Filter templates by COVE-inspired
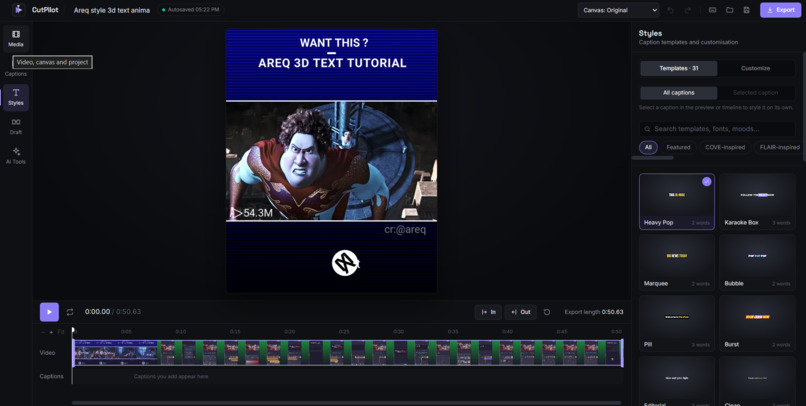The width and height of the screenshot is (806, 406). (725, 147)
